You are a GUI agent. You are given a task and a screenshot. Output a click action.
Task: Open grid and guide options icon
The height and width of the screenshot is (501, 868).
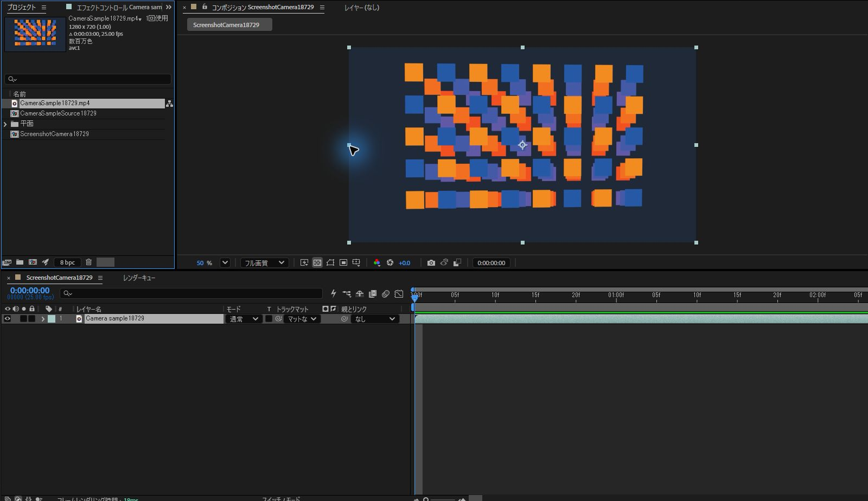point(356,262)
